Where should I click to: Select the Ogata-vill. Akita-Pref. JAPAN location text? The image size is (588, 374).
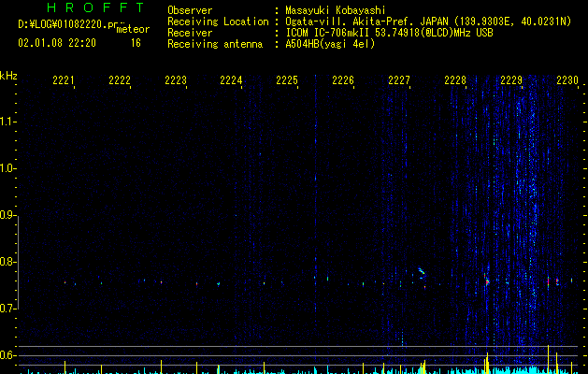coord(428,22)
